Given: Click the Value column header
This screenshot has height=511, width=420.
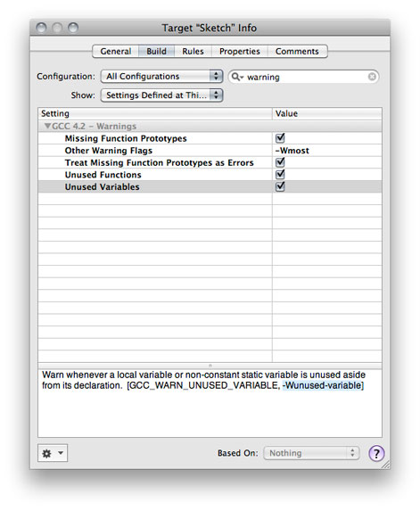Looking at the screenshot, I should tap(326, 113).
